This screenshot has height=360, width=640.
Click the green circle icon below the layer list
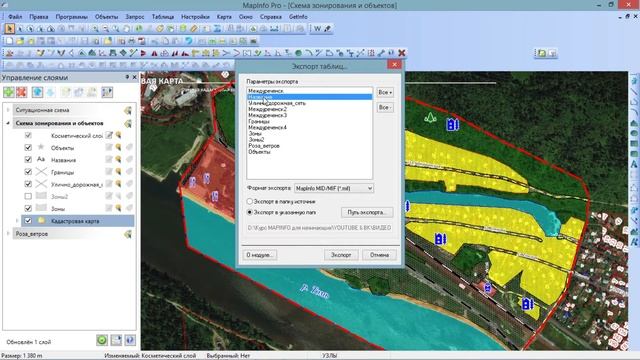(102, 340)
